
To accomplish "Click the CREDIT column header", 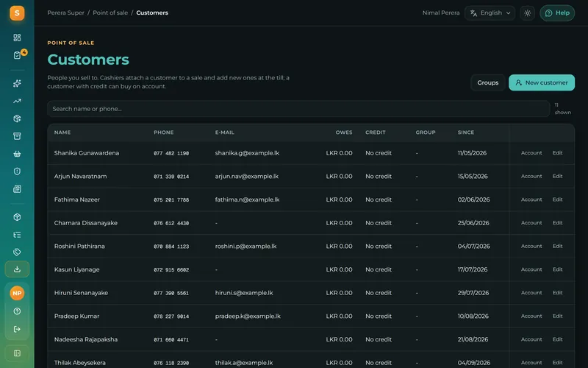I will point(376,132).
